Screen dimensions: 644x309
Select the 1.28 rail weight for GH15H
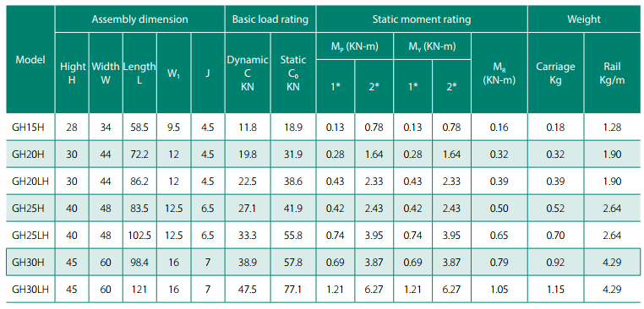click(612, 127)
